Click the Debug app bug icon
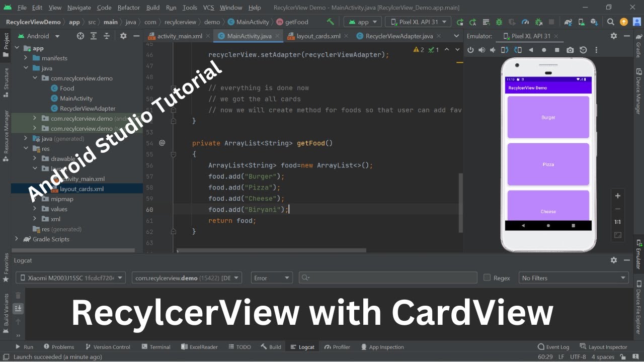 [499, 22]
